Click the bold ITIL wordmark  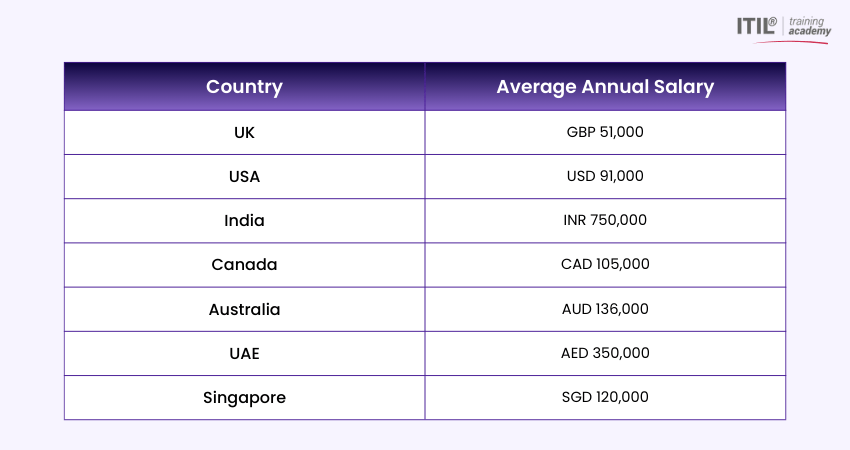tap(758, 24)
